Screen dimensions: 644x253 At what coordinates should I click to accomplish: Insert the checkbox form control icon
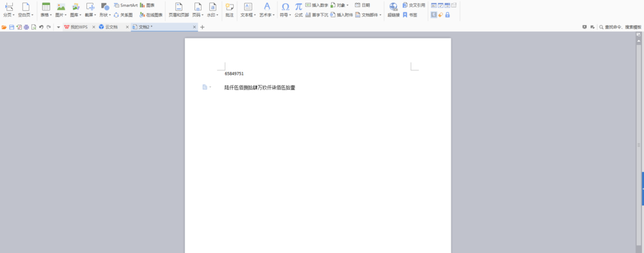440,5
